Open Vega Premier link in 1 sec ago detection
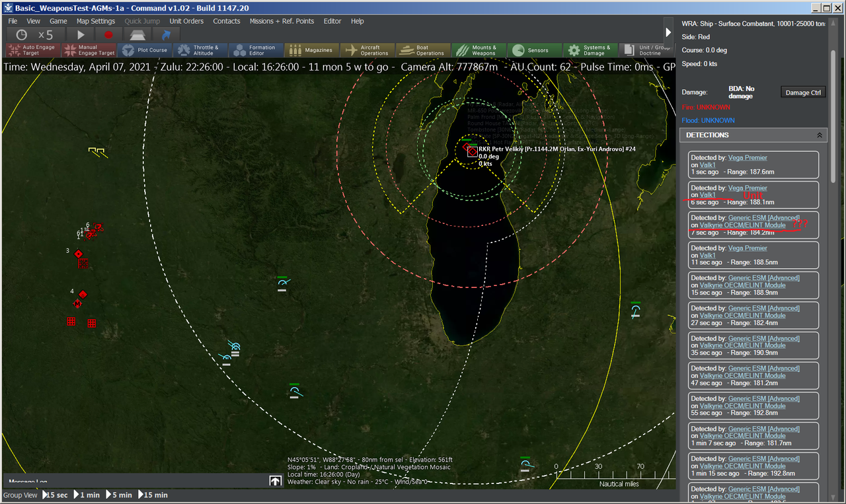Image resolution: width=846 pixels, height=504 pixels. [748, 158]
